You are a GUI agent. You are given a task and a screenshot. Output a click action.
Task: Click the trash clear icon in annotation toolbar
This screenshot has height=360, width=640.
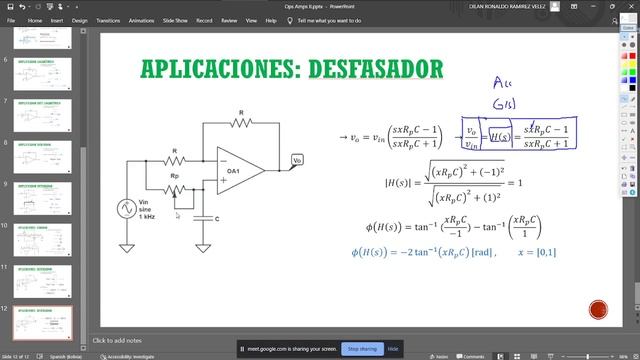(633, 169)
